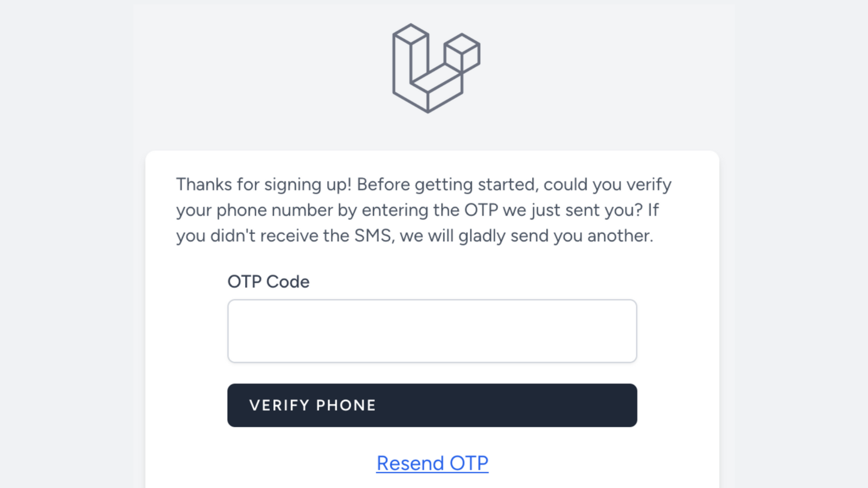Place cursor in the OTP Code box
Screen dimensions: 868x488
click(432, 331)
